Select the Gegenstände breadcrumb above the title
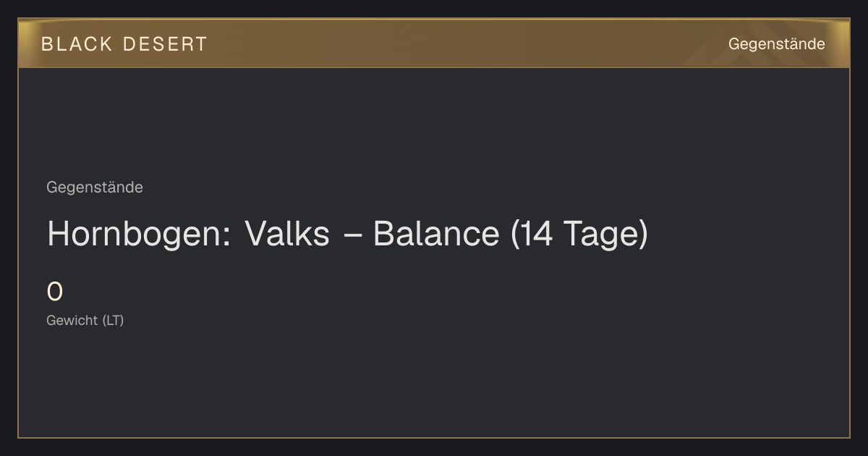Image resolution: width=868 pixels, height=456 pixels. 95,187
